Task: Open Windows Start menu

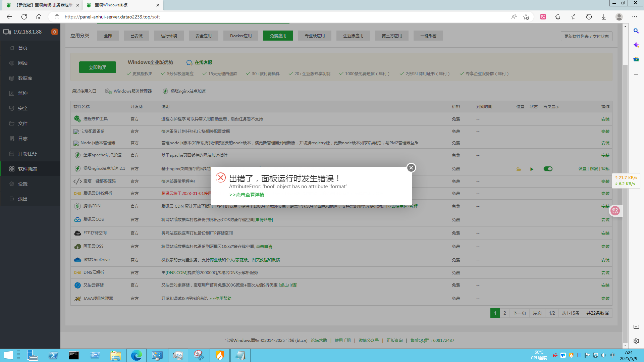Action: tap(8, 355)
